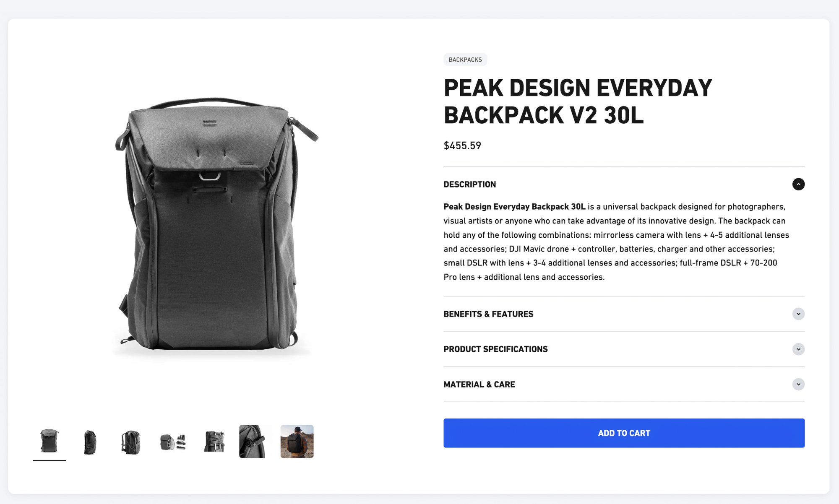Click the Add to Cart button
Screen dimensions: 839x504
point(624,433)
